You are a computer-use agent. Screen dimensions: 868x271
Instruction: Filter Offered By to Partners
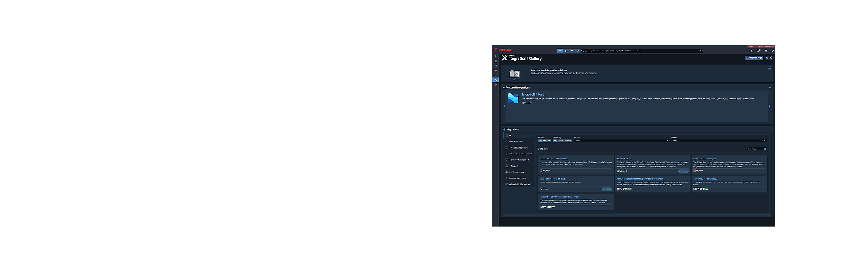(x=568, y=140)
